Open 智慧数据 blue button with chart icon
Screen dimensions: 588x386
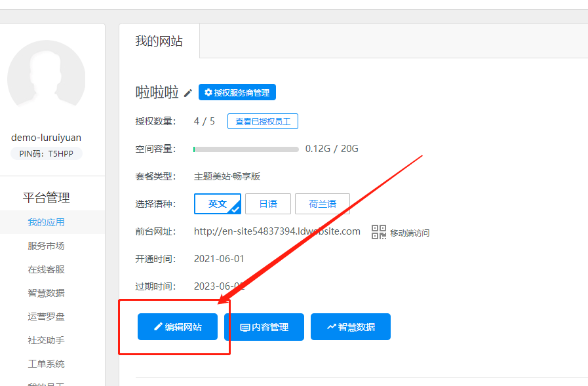(x=350, y=327)
